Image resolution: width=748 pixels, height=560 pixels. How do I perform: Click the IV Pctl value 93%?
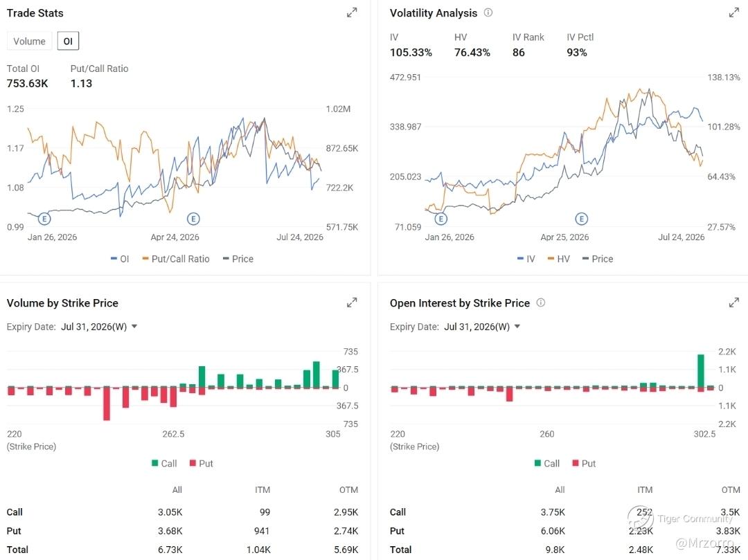click(577, 53)
